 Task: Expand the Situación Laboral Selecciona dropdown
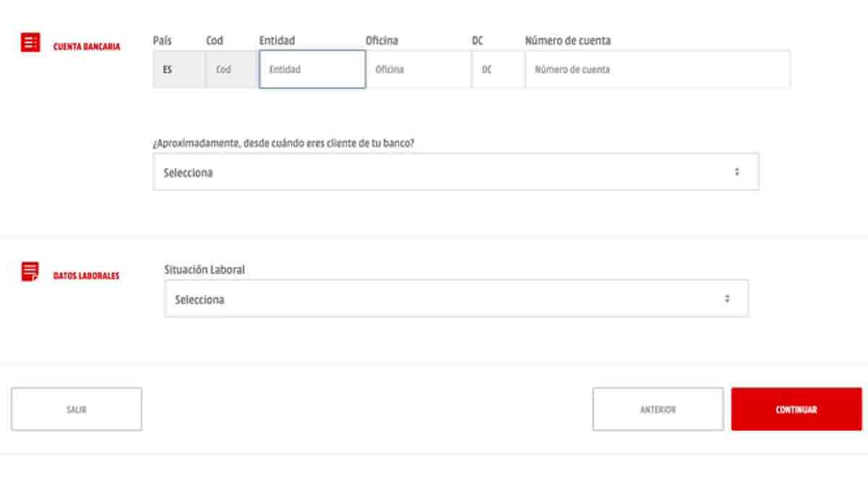click(456, 299)
